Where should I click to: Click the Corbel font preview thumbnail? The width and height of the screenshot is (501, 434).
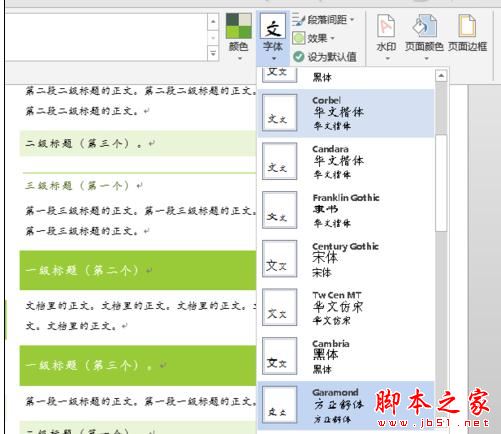279,113
